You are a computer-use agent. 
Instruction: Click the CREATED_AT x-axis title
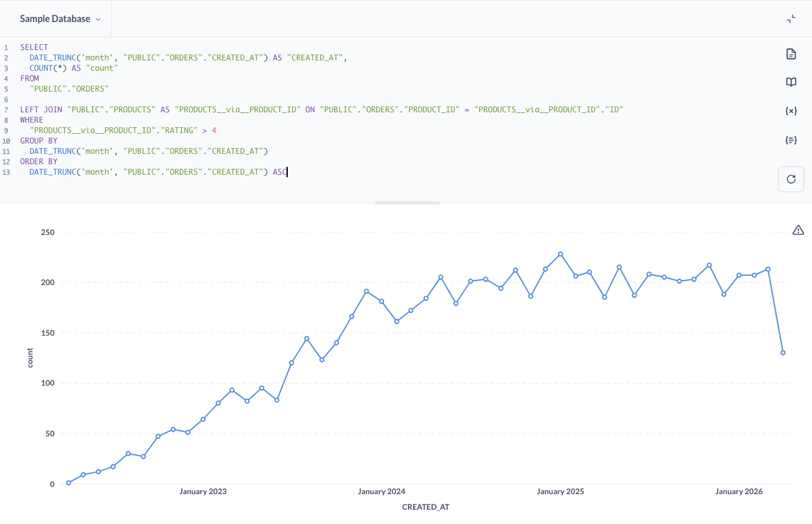click(425, 507)
